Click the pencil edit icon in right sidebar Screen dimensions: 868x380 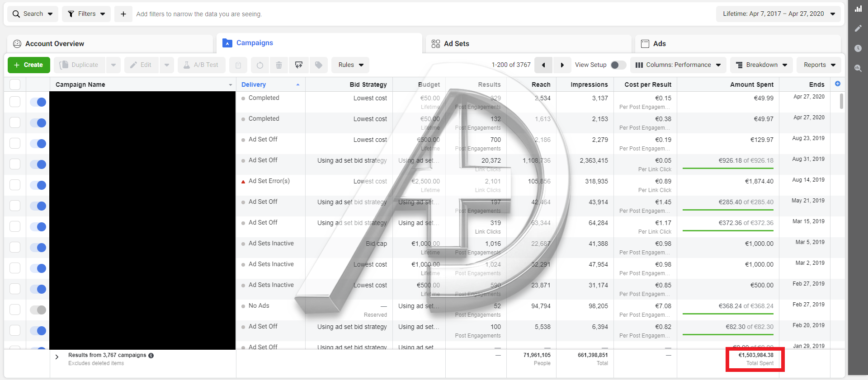coord(858,28)
